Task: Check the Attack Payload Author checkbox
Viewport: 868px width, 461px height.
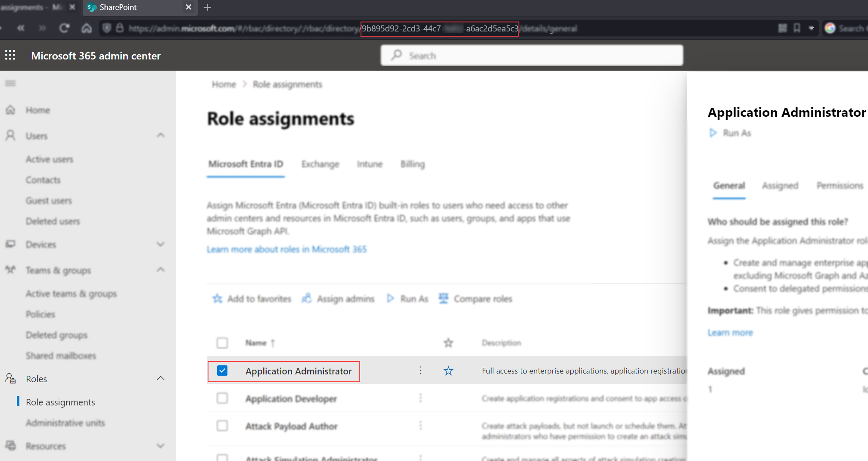Action: point(222,426)
